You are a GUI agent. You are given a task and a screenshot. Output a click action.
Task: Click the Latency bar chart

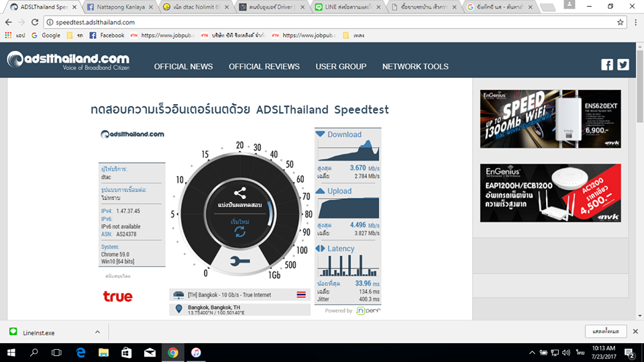(348, 265)
